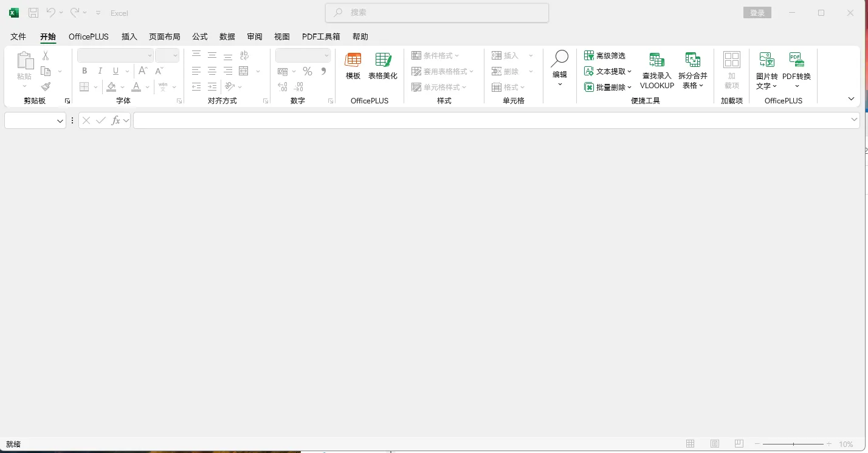Toggle Bold formatting

coord(84,71)
